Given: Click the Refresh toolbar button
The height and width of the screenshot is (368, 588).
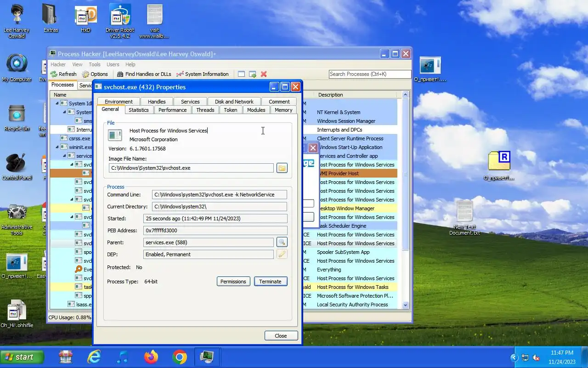Looking at the screenshot, I should (x=63, y=74).
